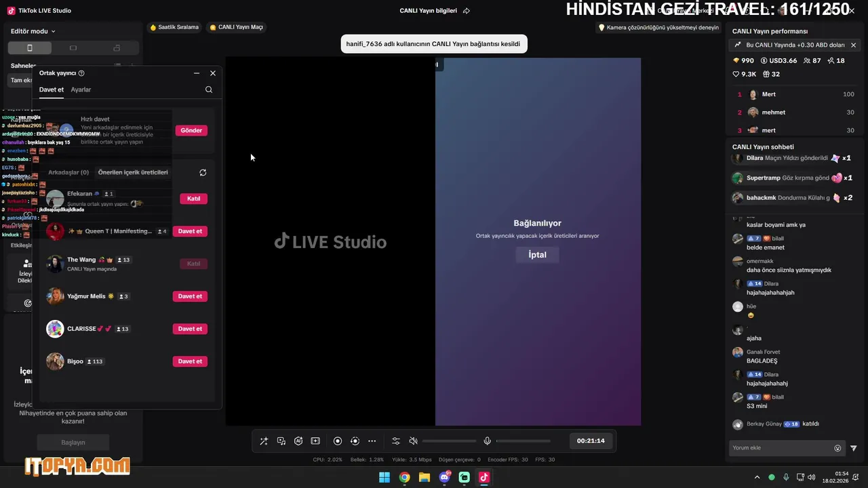The width and height of the screenshot is (868, 488).
Task: Adjust the speaker volume slider
Action: pyautogui.click(x=449, y=441)
